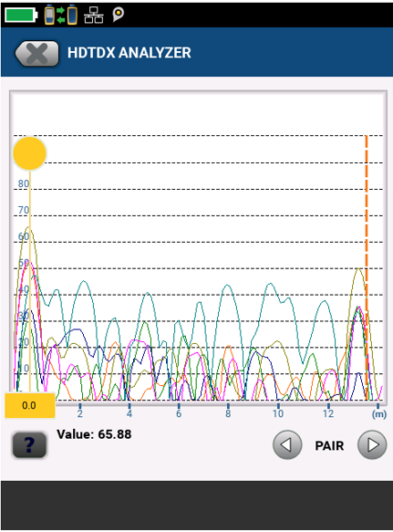Select the yellow 0.0 cursor position box
Image resolution: width=393 pixels, height=532 pixels.
tap(30, 405)
